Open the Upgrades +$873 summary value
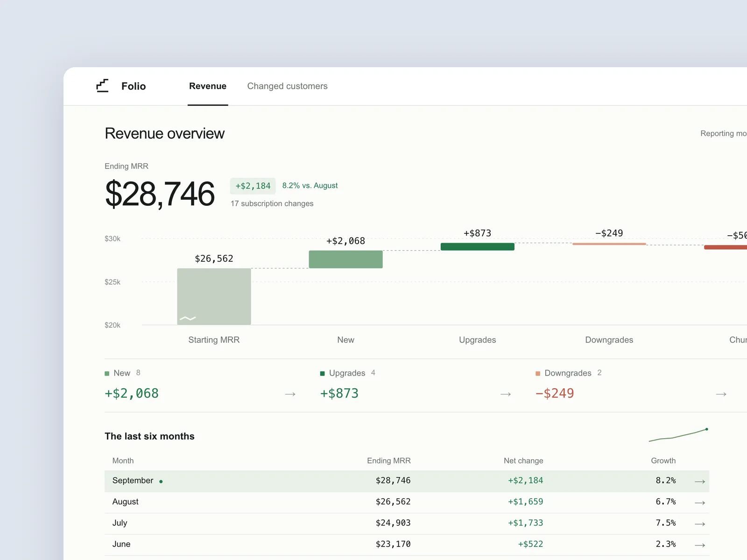This screenshot has width=747, height=560. 339,393
